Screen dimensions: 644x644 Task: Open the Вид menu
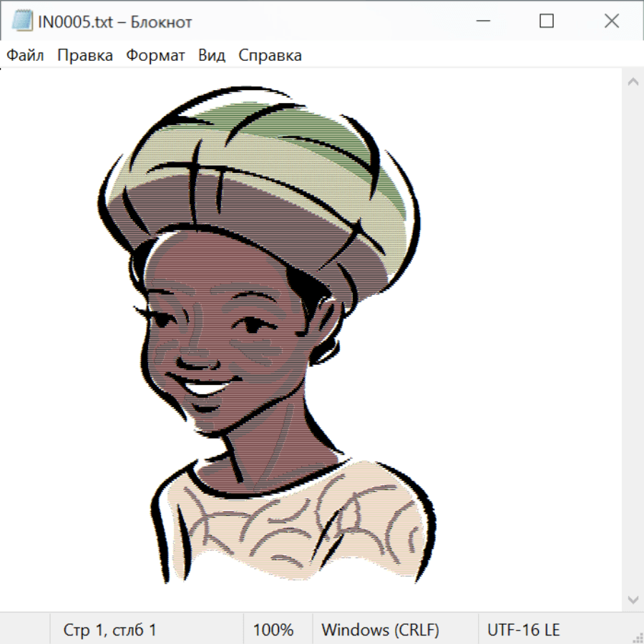[211, 56]
